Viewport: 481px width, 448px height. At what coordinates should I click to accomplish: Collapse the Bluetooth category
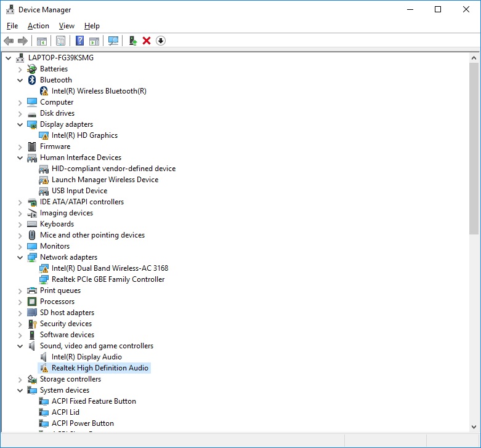(x=20, y=80)
